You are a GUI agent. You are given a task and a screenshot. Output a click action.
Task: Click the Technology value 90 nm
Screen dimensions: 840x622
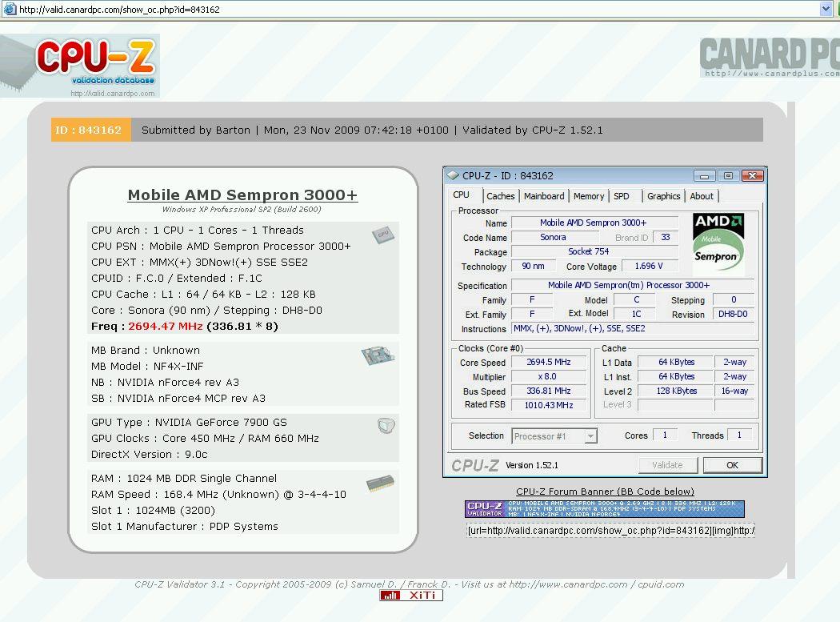click(533, 266)
